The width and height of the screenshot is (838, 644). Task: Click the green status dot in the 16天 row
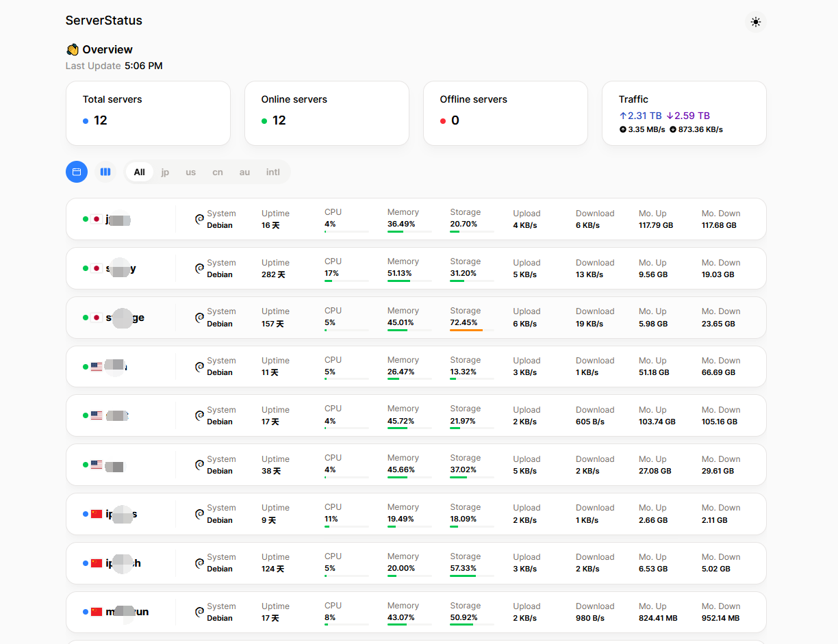(x=86, y=220)
